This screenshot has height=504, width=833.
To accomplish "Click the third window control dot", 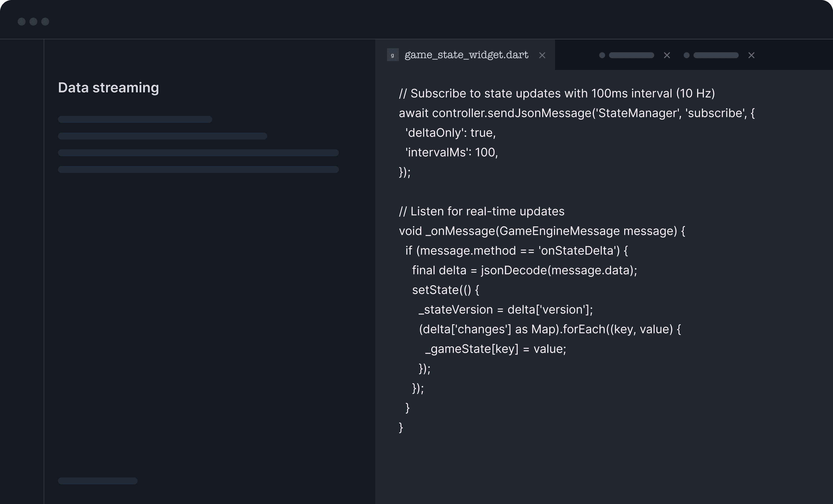I will (x=45, y=22).
